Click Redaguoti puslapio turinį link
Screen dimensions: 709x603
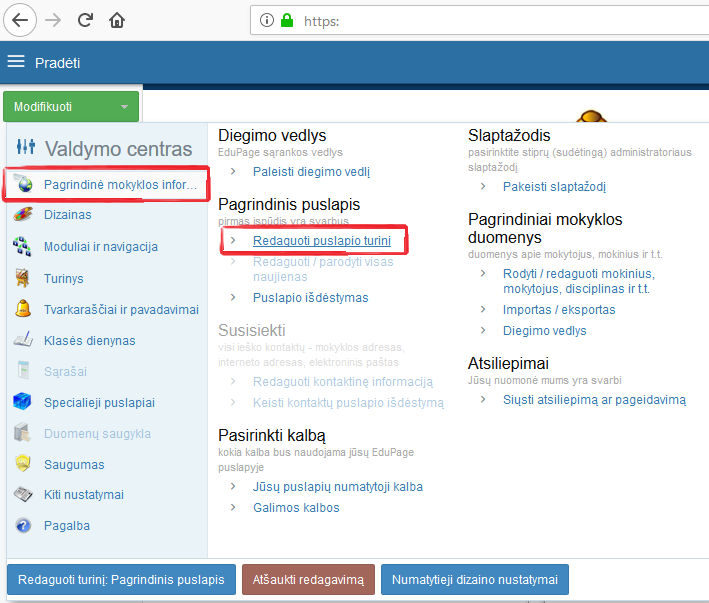[x=322, y=240]
